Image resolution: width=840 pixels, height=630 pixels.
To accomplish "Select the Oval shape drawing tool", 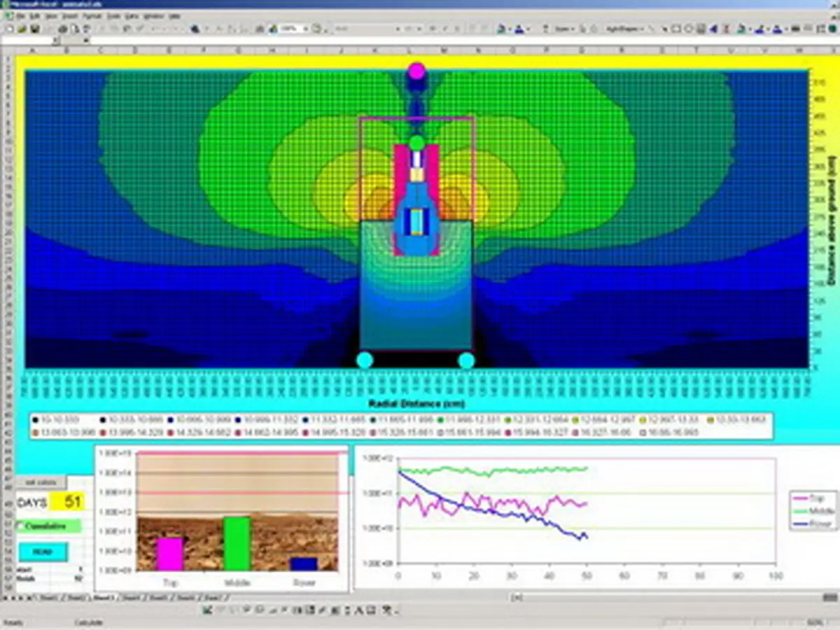I will click(689, 29).
